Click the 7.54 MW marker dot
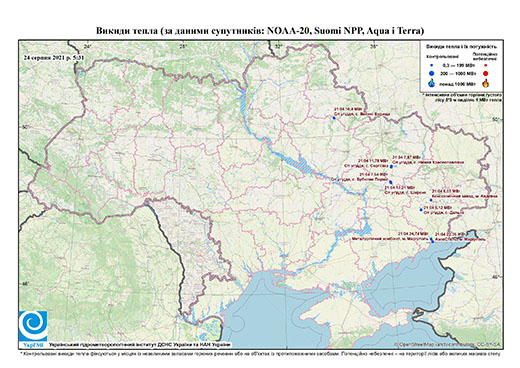This screenshot has height=368, width=520. (x=390, y=182)
